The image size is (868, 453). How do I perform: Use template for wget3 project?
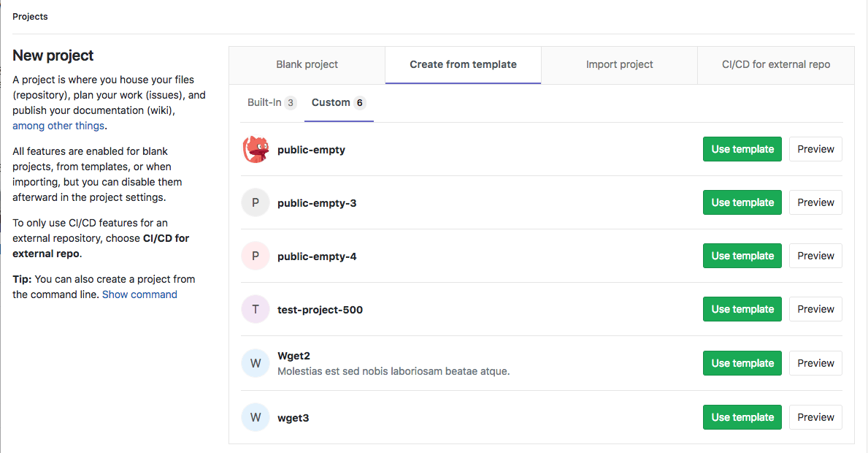742,417
